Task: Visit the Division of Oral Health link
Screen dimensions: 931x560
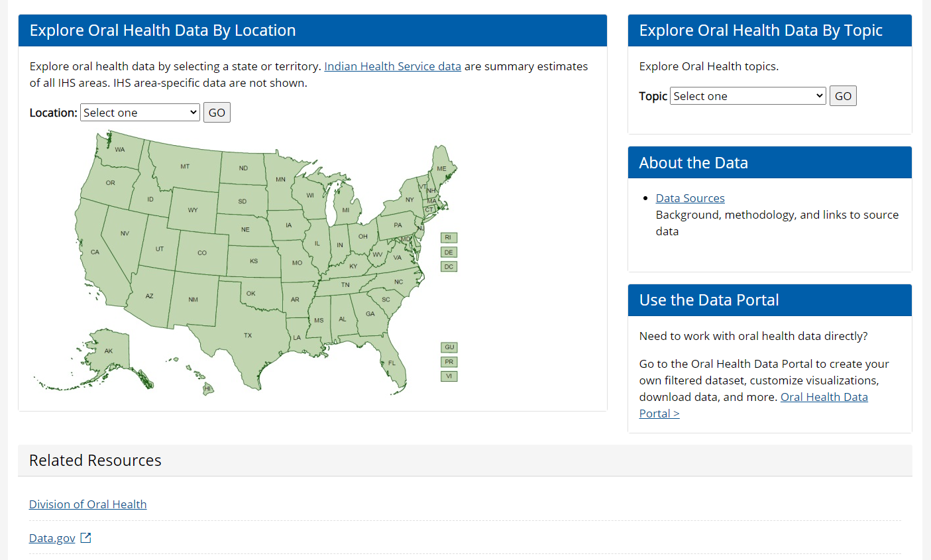Action: pyautogui.click(x=88, y=504)
